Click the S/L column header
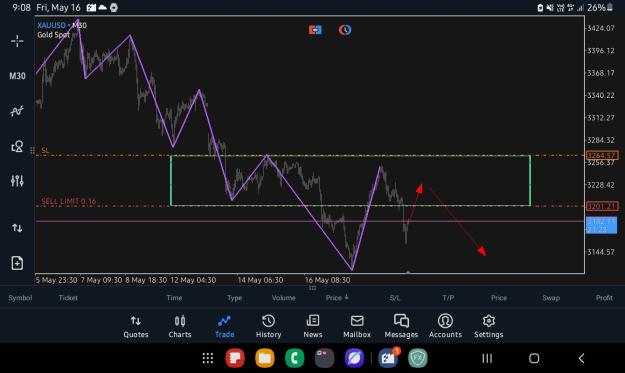The image size is (625, 373). coord(395,298)
